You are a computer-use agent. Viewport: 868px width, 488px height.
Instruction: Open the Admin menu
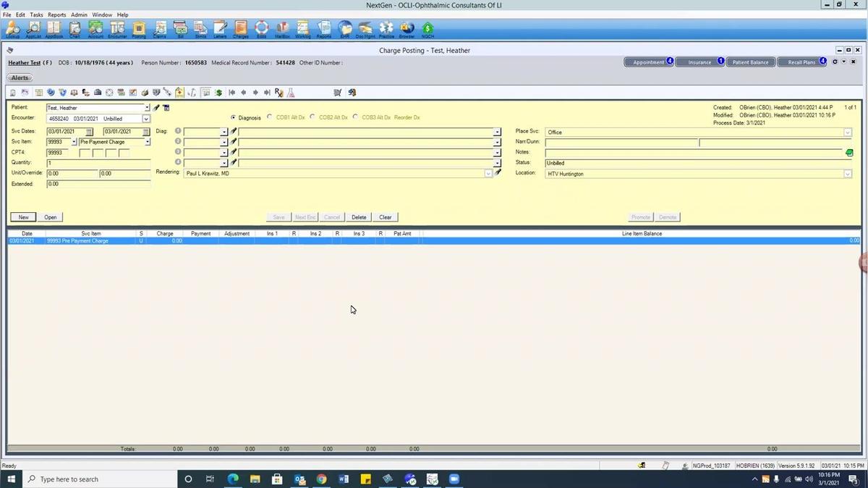(x=79, y=14)
